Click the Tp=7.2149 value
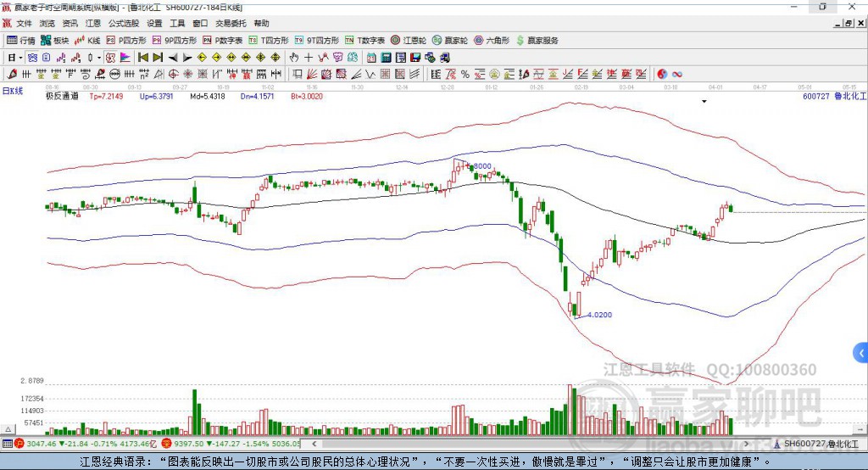The image size is (868, 470). 106,97
